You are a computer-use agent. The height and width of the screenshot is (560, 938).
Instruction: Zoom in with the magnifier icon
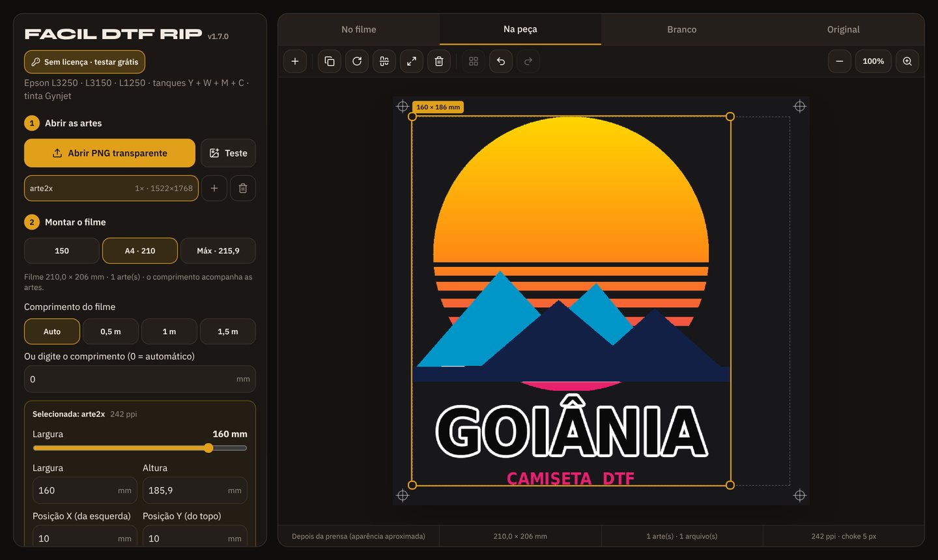[x=907, y=61]
